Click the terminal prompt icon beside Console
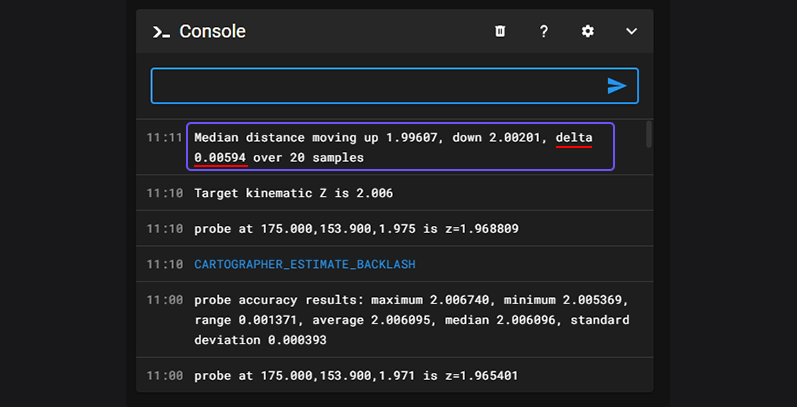The image size is (797, 407). tap(161, 32)
